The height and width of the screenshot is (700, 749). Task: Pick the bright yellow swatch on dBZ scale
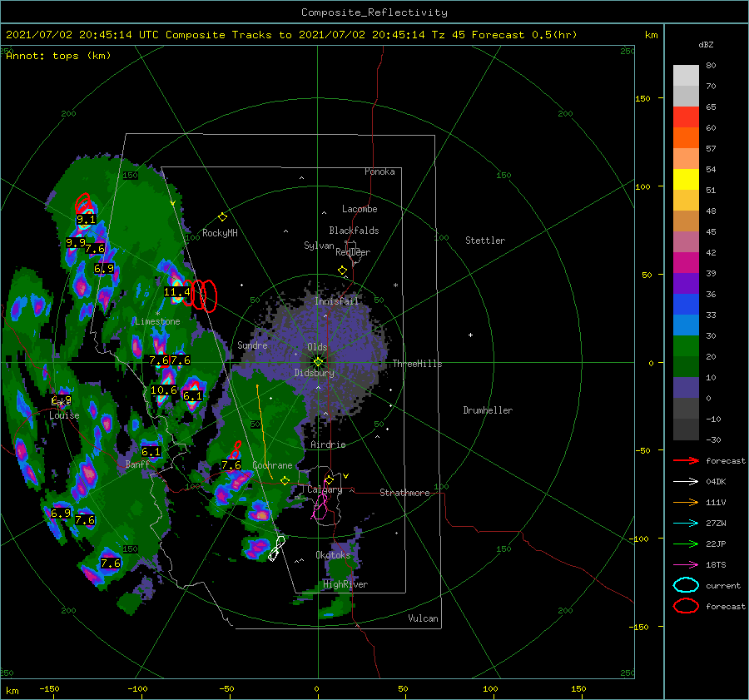click(686, 180)
